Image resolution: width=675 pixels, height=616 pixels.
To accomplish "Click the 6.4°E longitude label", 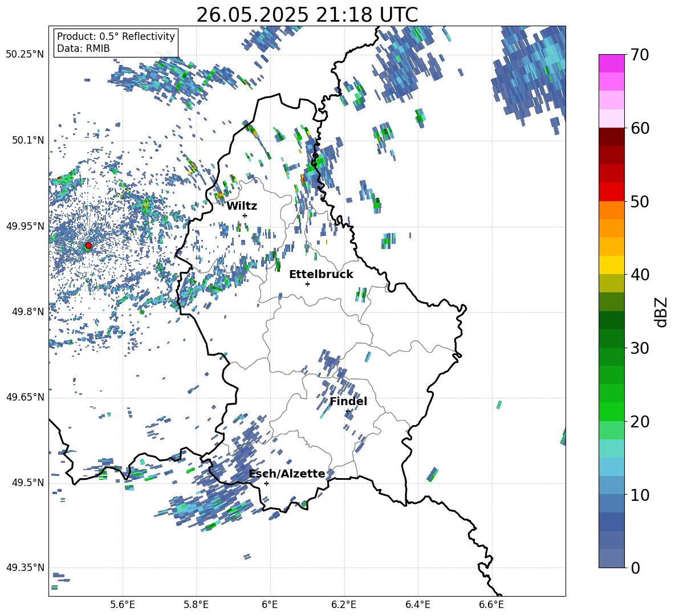I will (417, 605).
